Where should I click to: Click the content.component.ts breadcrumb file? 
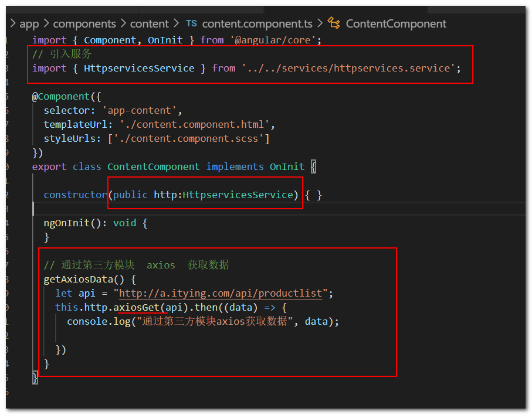[257, 24]
